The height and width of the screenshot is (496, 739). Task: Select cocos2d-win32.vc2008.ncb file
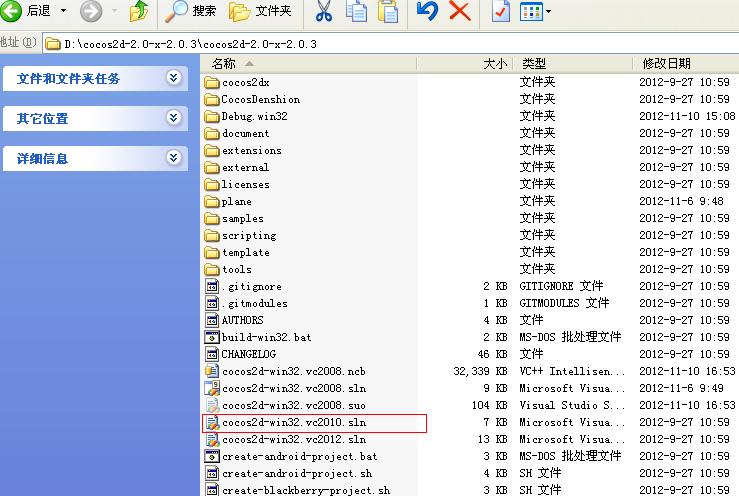(x=285, y=371)
